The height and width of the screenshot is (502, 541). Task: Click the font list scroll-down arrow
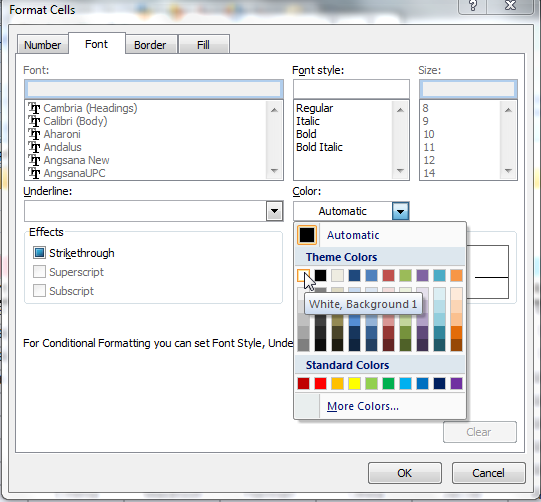click(275, 170)
